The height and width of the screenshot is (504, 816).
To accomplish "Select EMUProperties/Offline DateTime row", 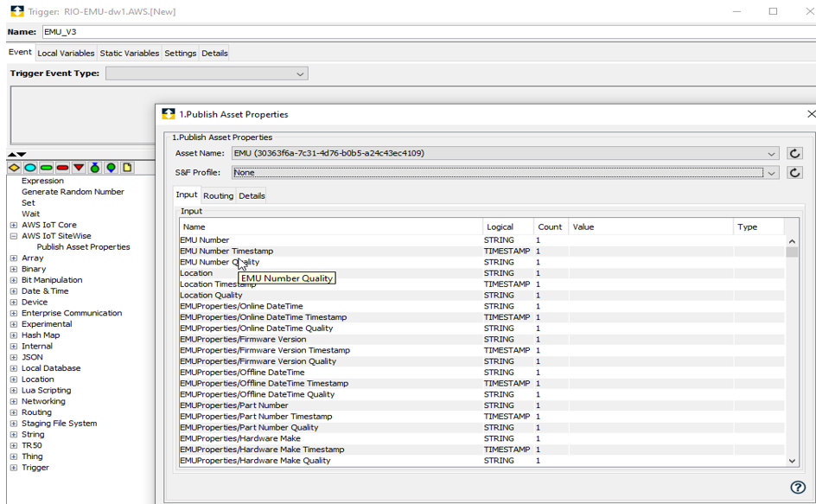I will pos(481,373).
